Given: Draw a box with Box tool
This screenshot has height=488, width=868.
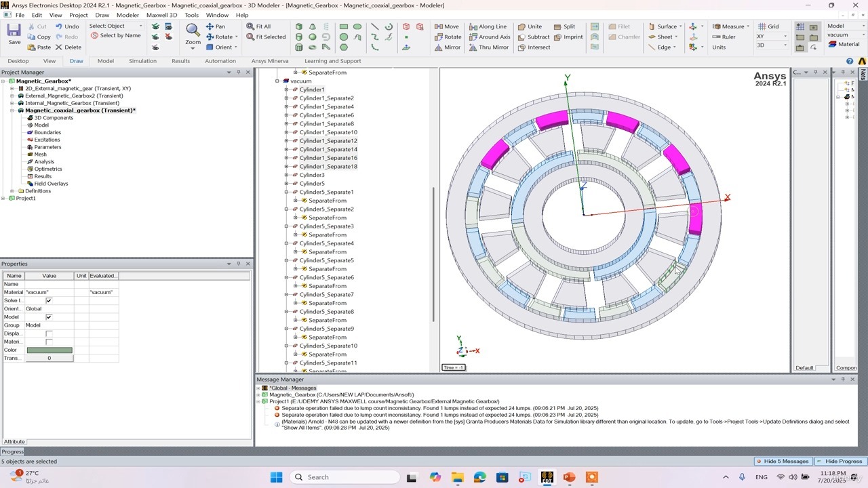Looking at the screenshot, I should [x=299, y=26].
